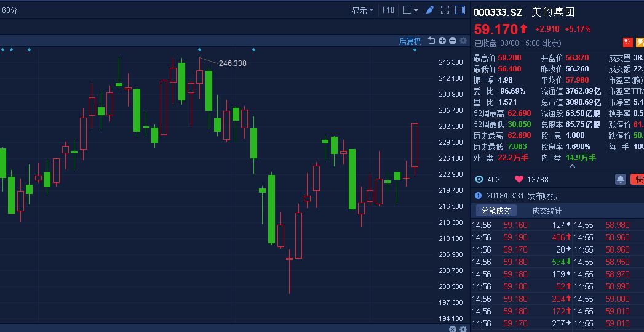644x332 pixels.
Task: Click the 股息率 value 1.690%
Action: pos(578,147)
